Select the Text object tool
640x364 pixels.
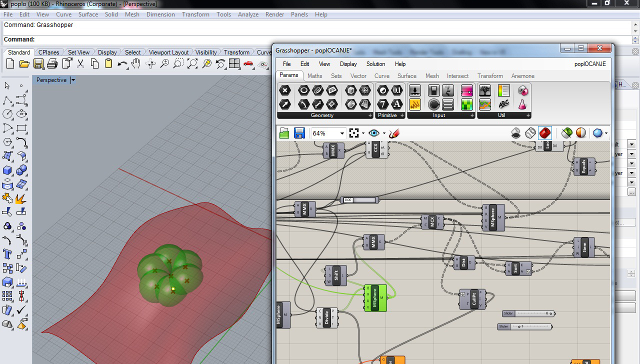[7, 254]
